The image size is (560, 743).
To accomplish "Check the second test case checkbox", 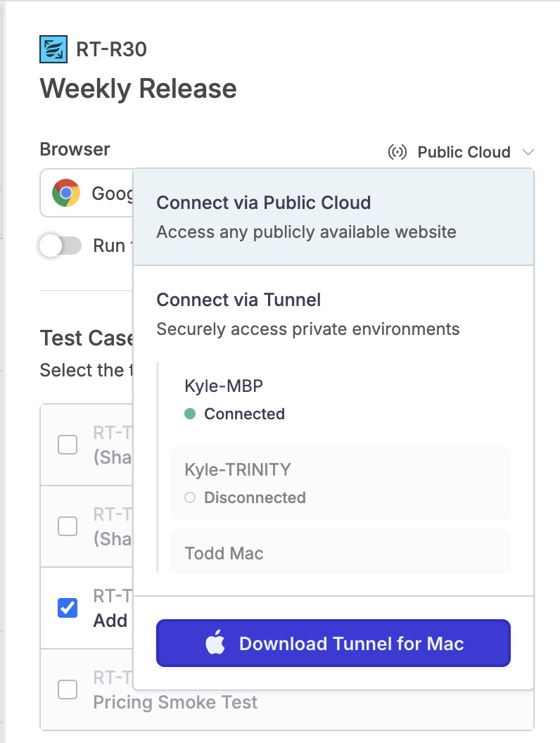I will pyautogui.click(x=68, y=526).
